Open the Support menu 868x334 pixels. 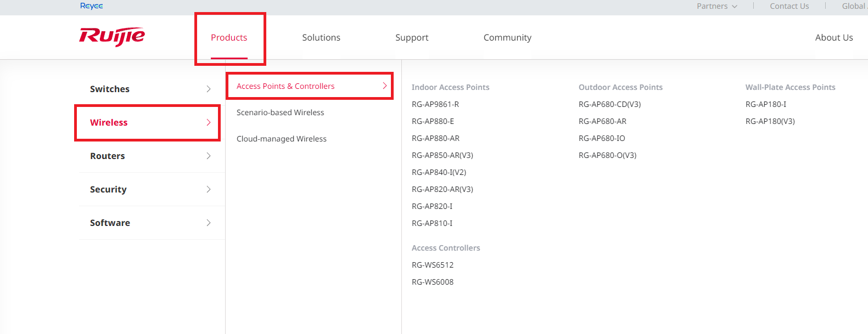412,37
